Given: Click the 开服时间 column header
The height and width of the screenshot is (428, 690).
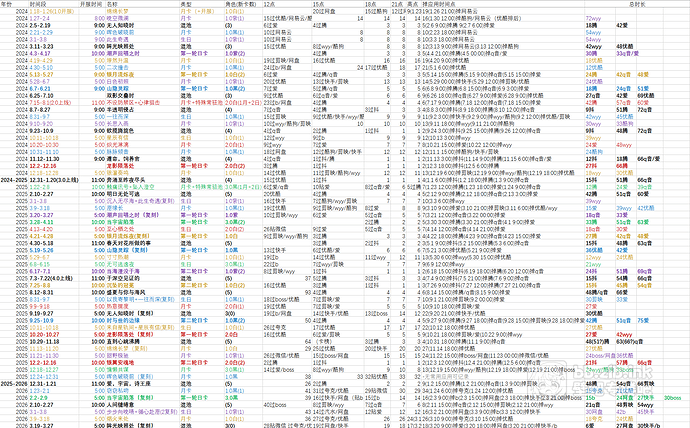Looking at the screenshot, I should [90, 4].
